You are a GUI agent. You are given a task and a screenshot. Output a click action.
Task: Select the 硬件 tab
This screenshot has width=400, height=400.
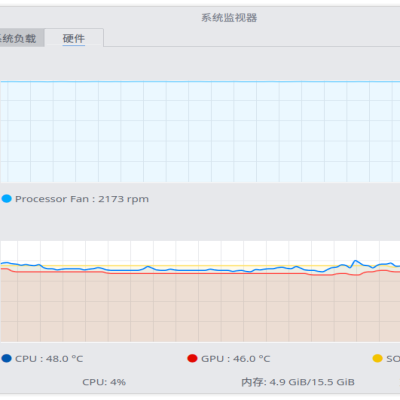coord(74,38)
